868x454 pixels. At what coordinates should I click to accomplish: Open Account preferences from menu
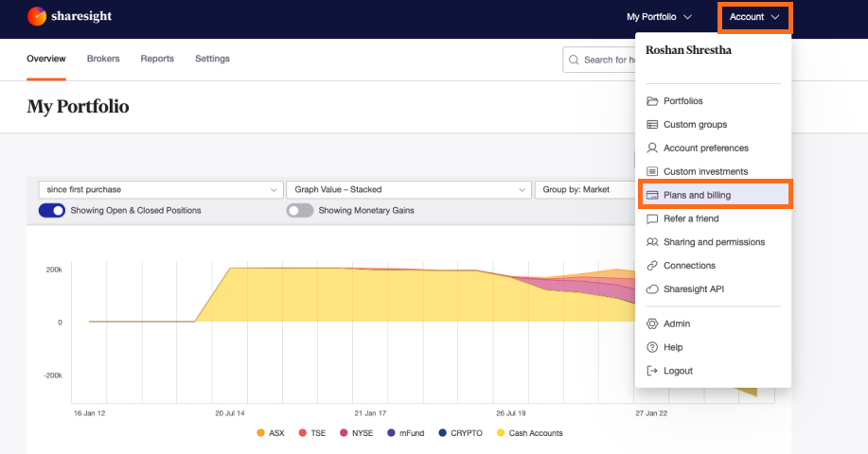(713, 148)
